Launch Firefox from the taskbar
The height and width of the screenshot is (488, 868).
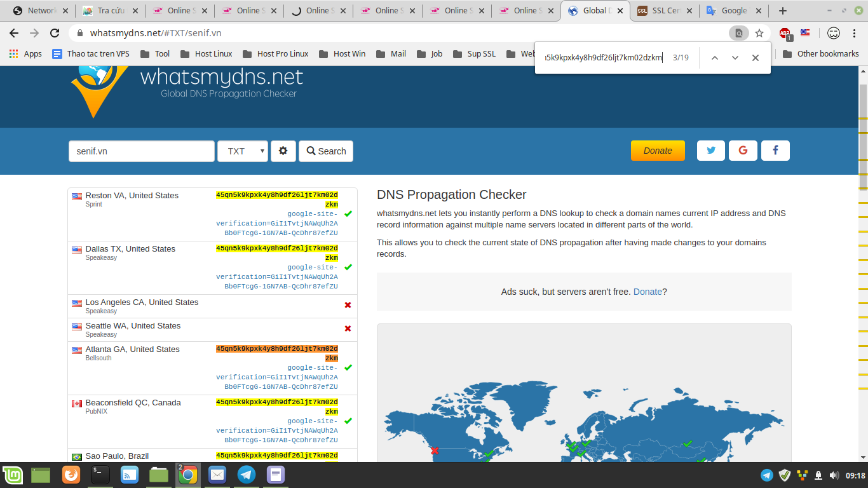(71, 475)
